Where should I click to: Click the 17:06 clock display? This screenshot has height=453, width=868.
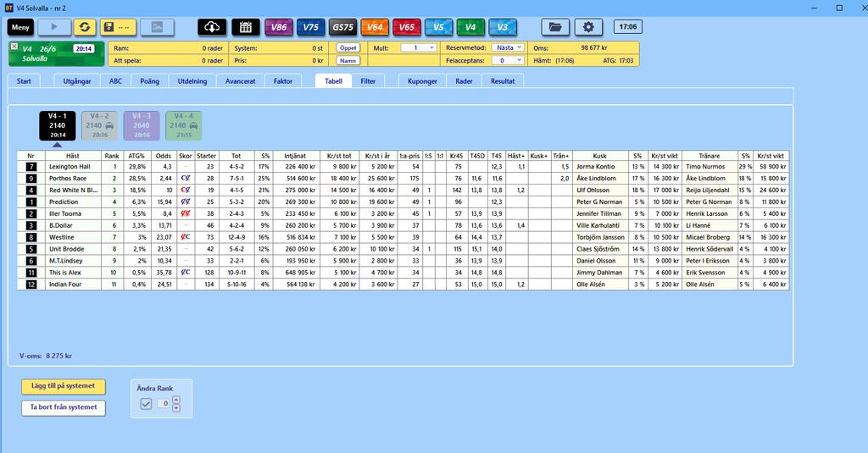pyautogui.click(x=628, y=27)
